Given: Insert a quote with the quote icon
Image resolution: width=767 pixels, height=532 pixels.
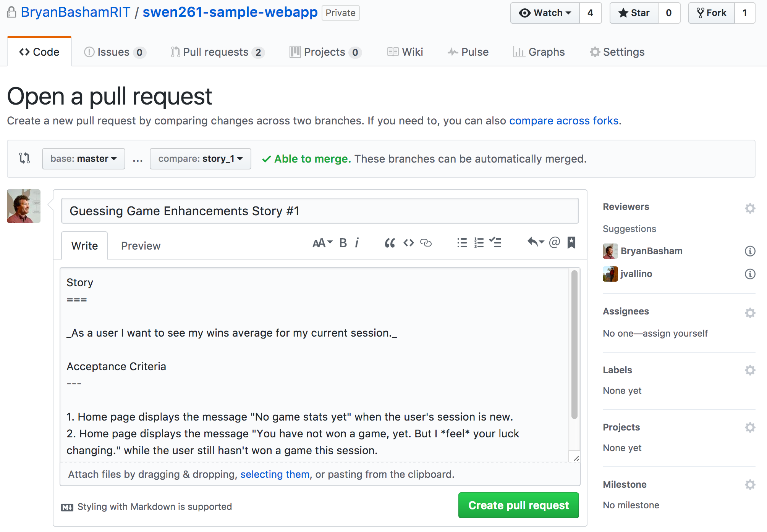Looking at the screenshot, I should [390, 243].
